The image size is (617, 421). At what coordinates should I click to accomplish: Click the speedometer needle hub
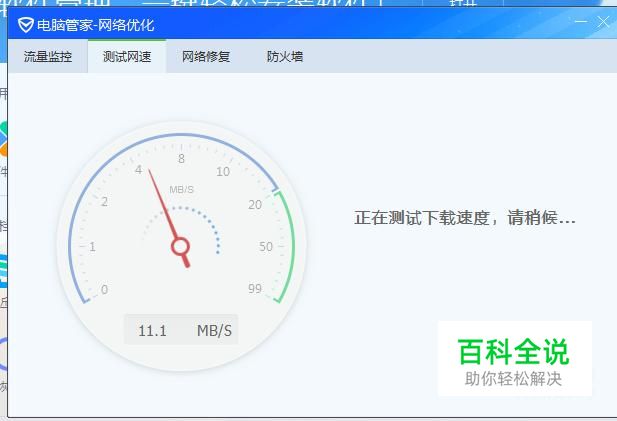pos(181,247)
